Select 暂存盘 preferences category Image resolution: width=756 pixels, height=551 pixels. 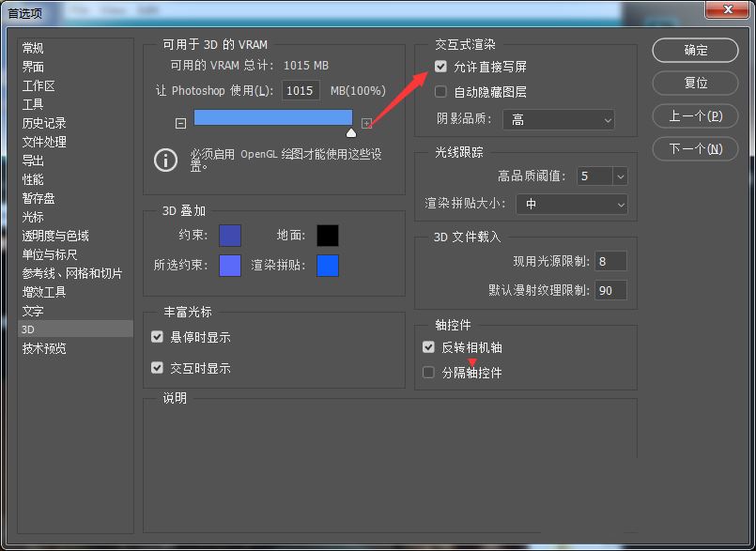click(39, 198)
